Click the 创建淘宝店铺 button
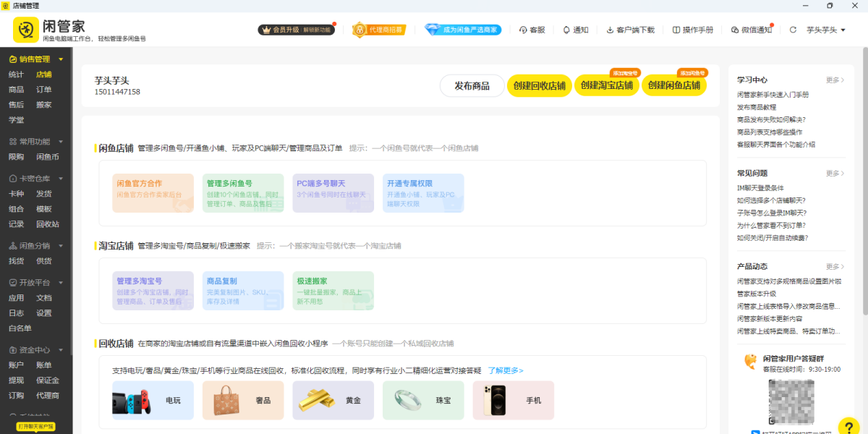 (x=607, y=85)
